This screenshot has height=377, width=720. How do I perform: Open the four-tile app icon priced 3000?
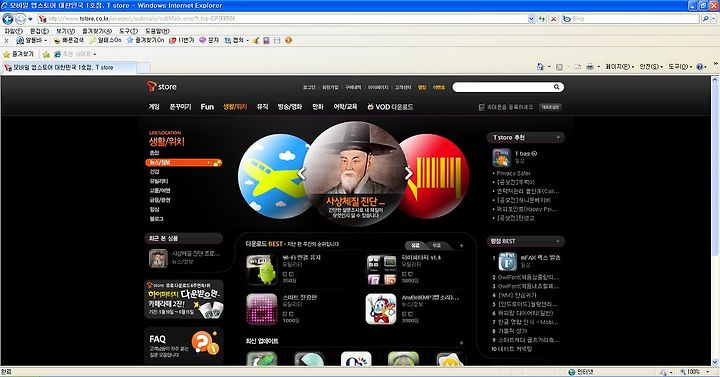pyautogui.click(x=381, y=270)
